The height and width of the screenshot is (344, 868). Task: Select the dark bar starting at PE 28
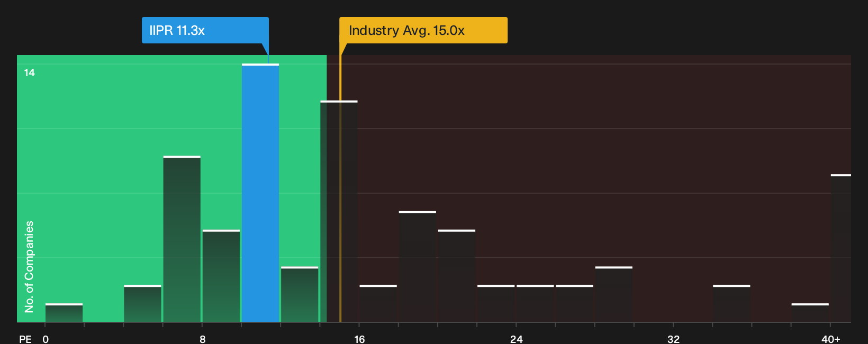coord(614,294)
